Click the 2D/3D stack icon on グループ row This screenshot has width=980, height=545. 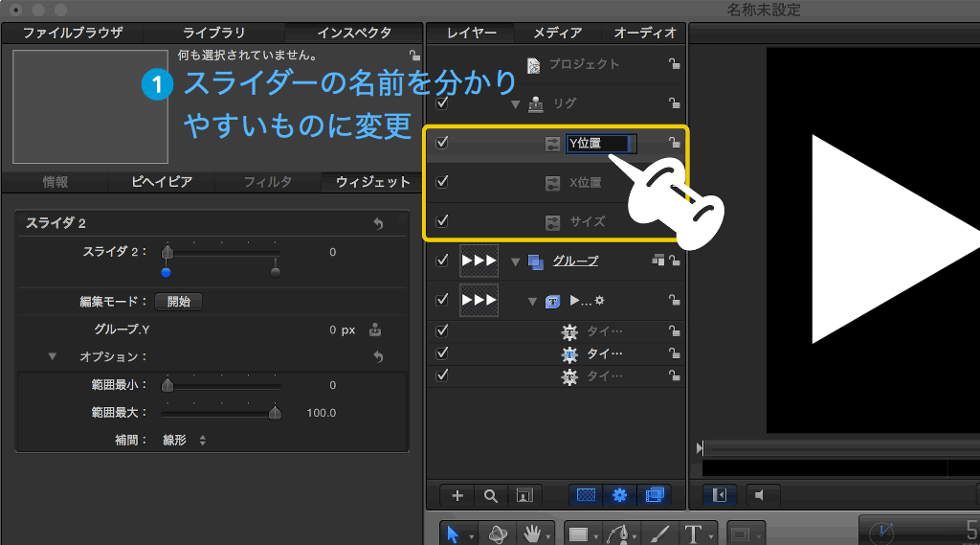pos(658,260)
